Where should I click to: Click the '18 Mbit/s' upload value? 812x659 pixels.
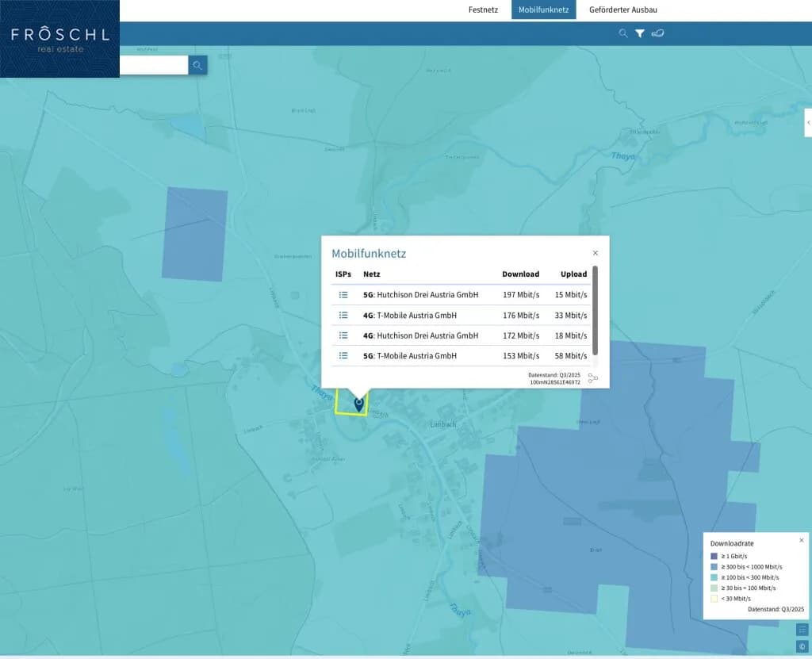pyautogui.click(x=571, y=335)
